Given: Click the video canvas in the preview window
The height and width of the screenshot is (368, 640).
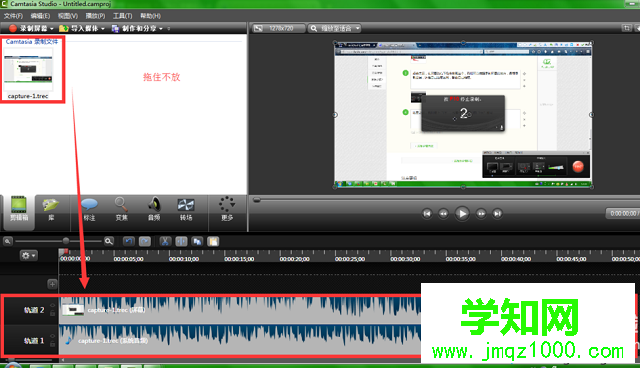Looking at the screenshot, I should coord(463,115).
